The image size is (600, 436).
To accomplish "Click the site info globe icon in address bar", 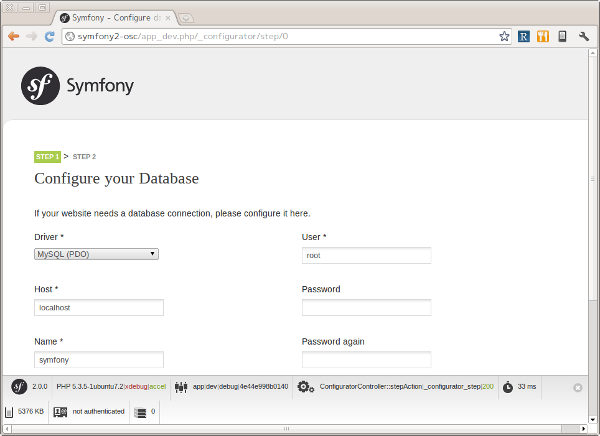I will [x=70, y=36].
